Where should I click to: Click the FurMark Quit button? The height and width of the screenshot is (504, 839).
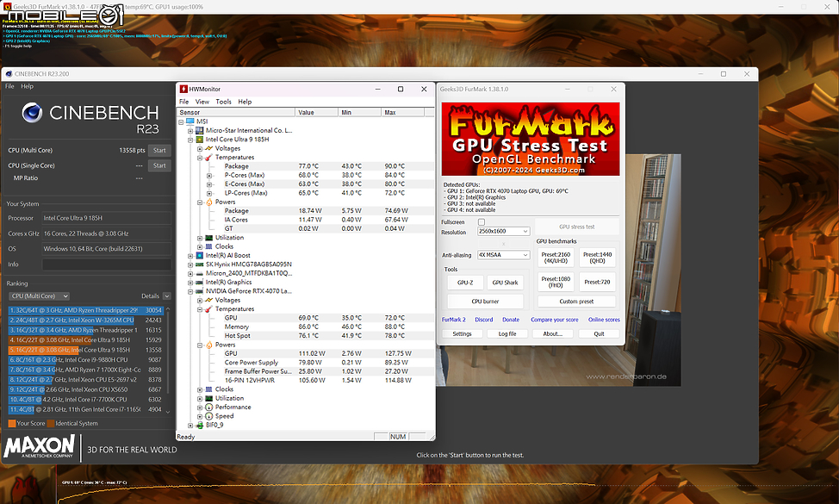point(599,333)
